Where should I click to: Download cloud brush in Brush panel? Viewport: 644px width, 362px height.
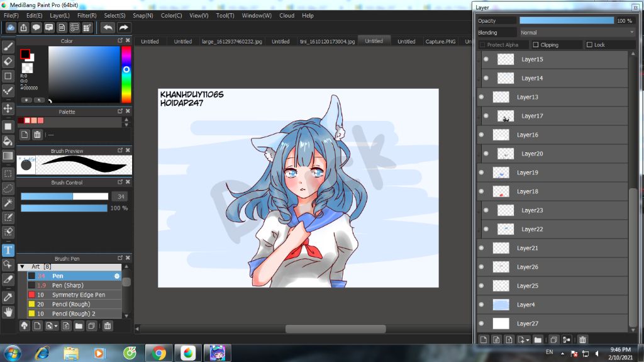25,326
